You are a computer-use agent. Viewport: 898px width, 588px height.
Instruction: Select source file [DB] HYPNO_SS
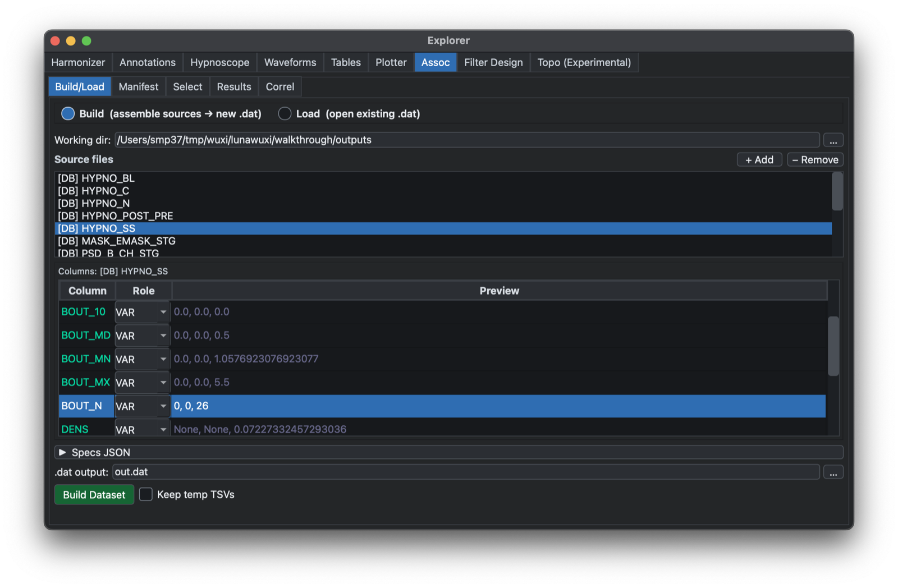443,228
